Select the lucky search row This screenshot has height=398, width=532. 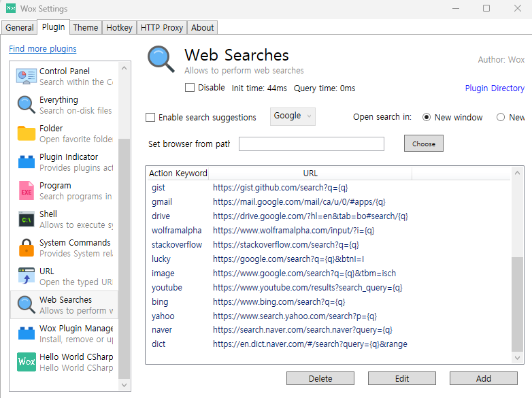point(329,259)
